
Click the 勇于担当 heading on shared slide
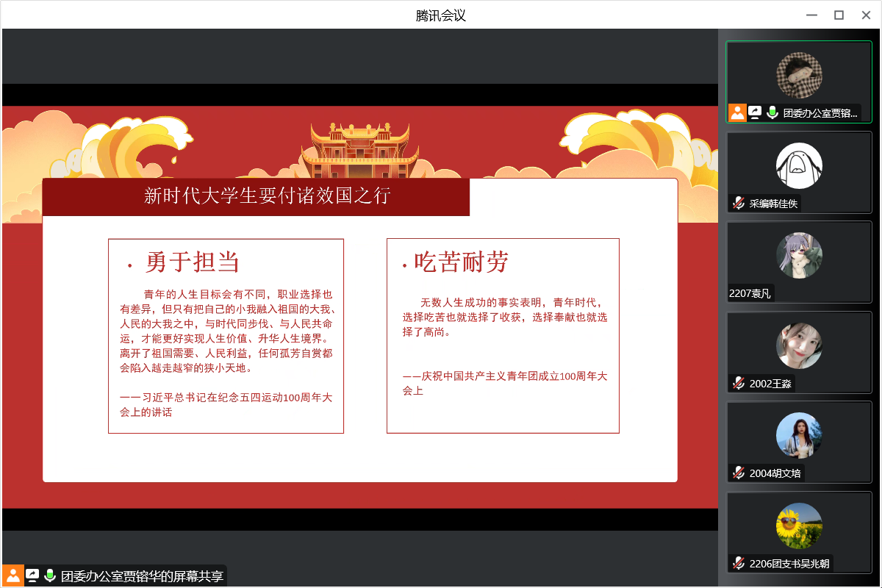pos(193,262)
